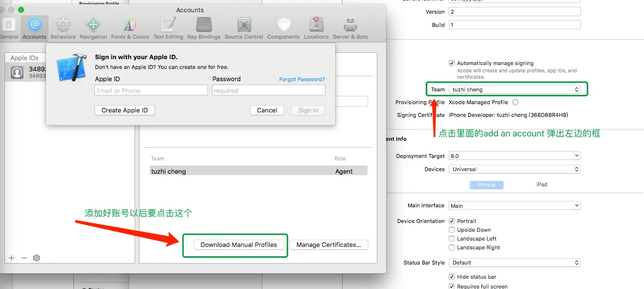
Task: Select the tuzhi cheng team row
Action: point(259,171)
